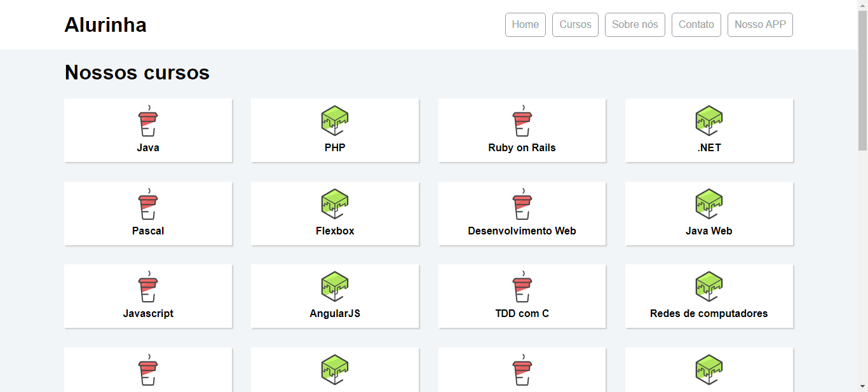868x392 pixels.
Task: Select the Pascal course title
Action: pos(148,231)
